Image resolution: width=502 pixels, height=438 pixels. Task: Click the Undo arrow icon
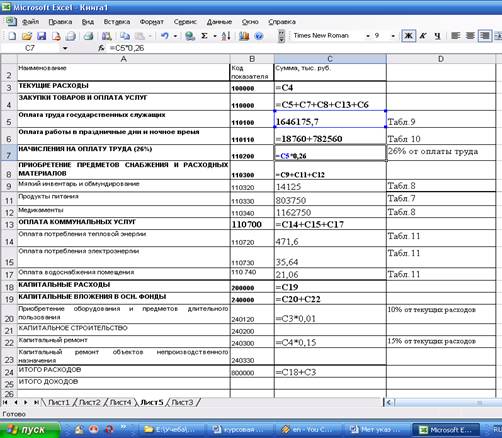165,36
